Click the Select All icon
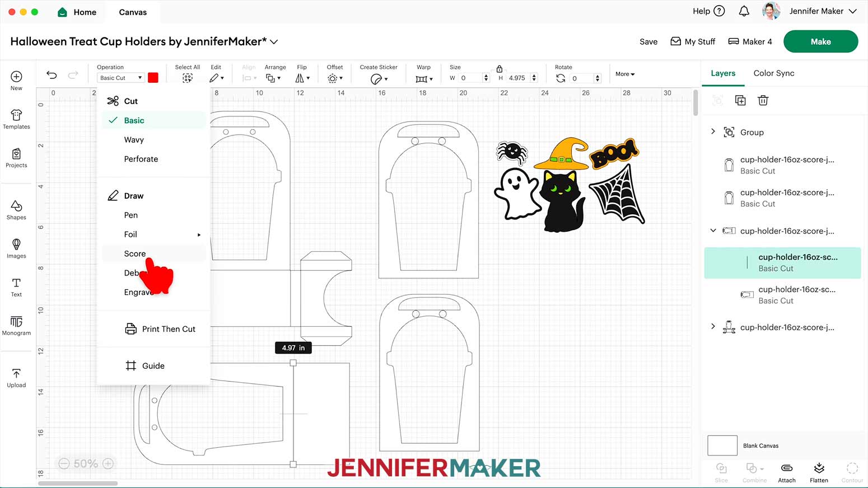The image size is (868, 488). [188, 78]
